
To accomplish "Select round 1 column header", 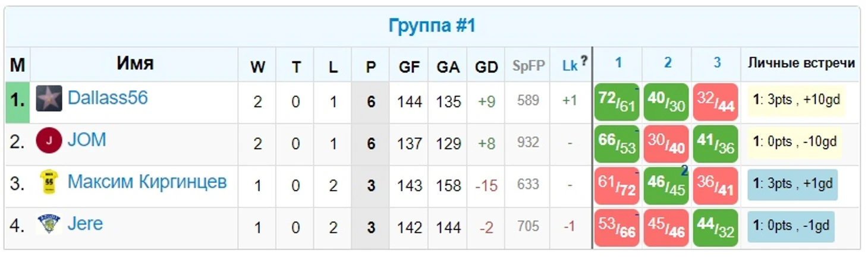I will pyautogui.click(x=618, y=63).
